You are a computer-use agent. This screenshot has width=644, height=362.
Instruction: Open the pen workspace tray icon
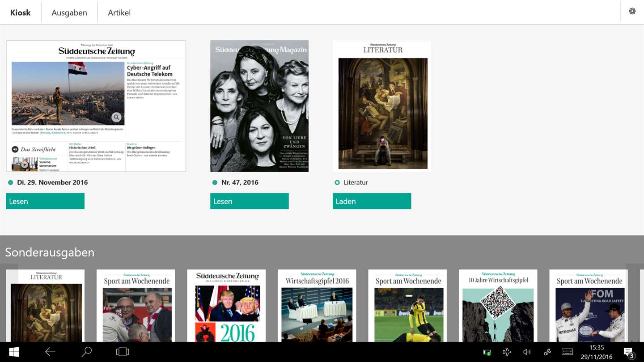coord(547,352)
